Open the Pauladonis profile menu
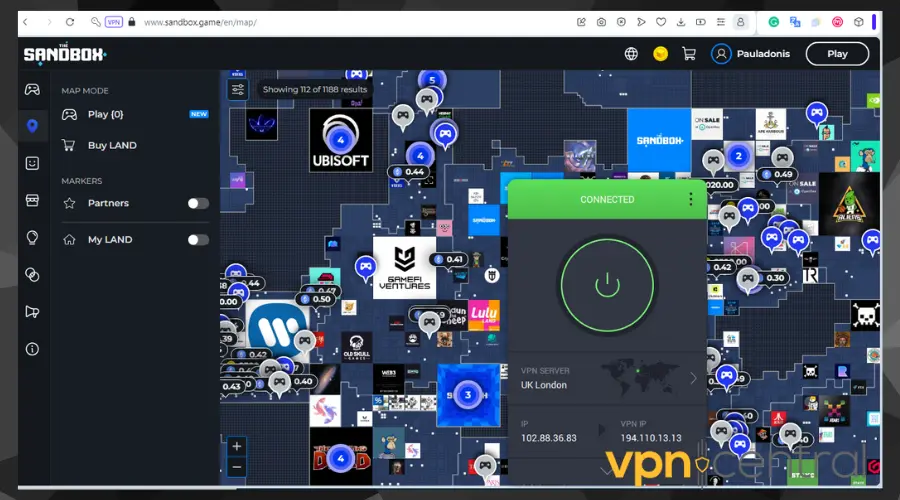900x500 pixels. point(751,54)
